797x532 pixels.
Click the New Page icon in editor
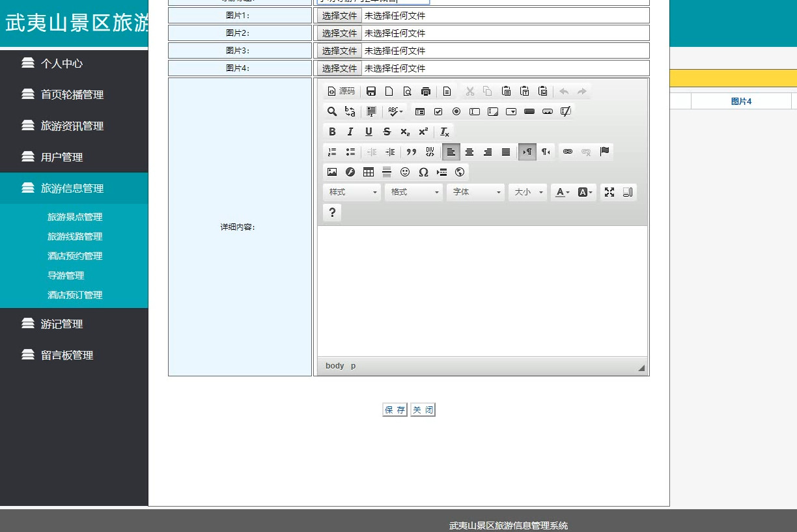click(389, 91)
